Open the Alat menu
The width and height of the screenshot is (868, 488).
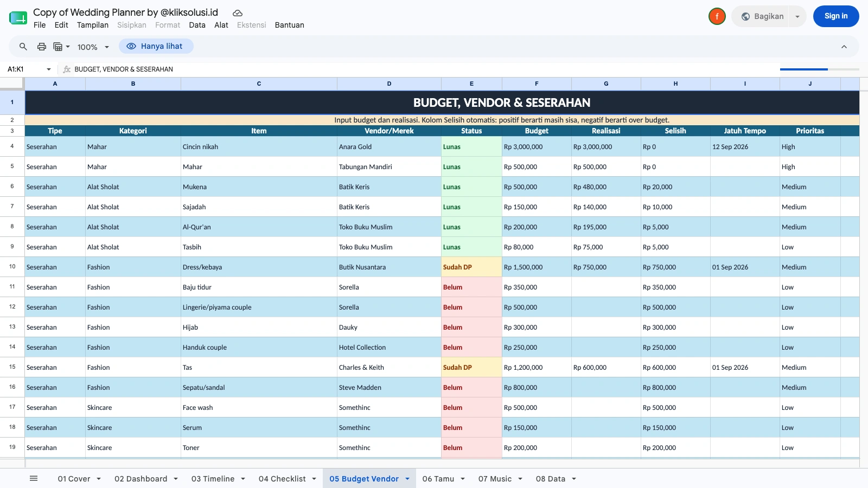(x=221, y=25)
